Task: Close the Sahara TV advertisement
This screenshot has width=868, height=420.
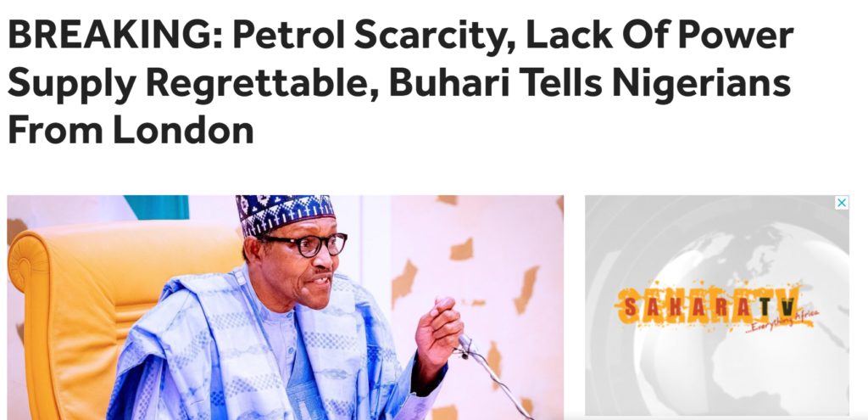Action: 841,203
